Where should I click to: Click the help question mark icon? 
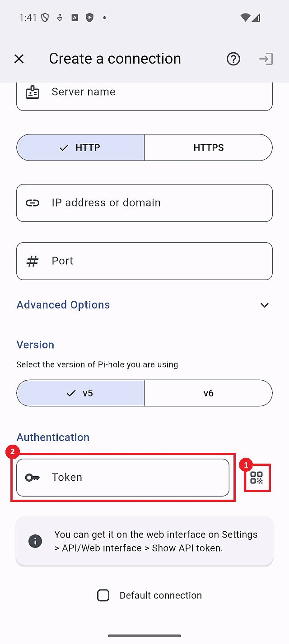[x=233, y=59]
